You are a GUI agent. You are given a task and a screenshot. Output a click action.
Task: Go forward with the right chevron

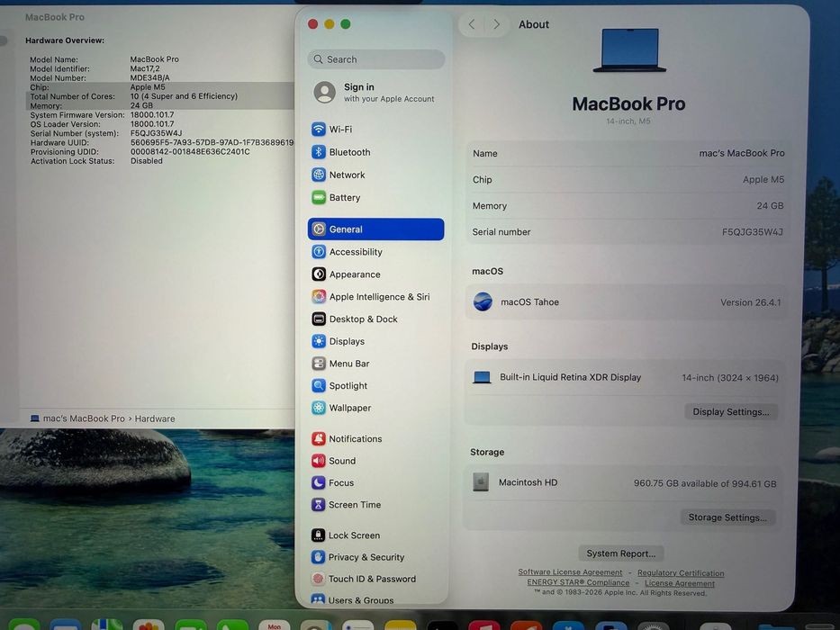(x=497, y=24)
